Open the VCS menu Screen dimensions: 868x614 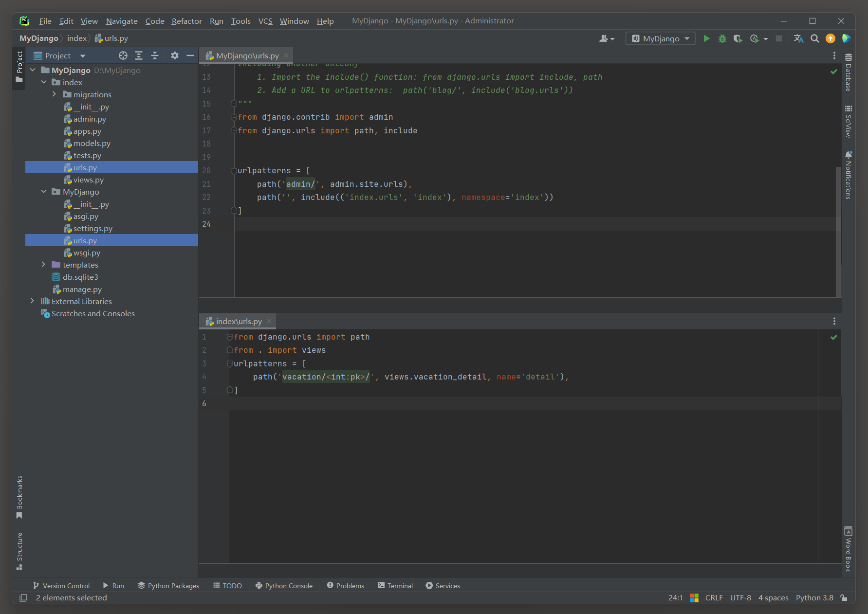coord(265,21)
